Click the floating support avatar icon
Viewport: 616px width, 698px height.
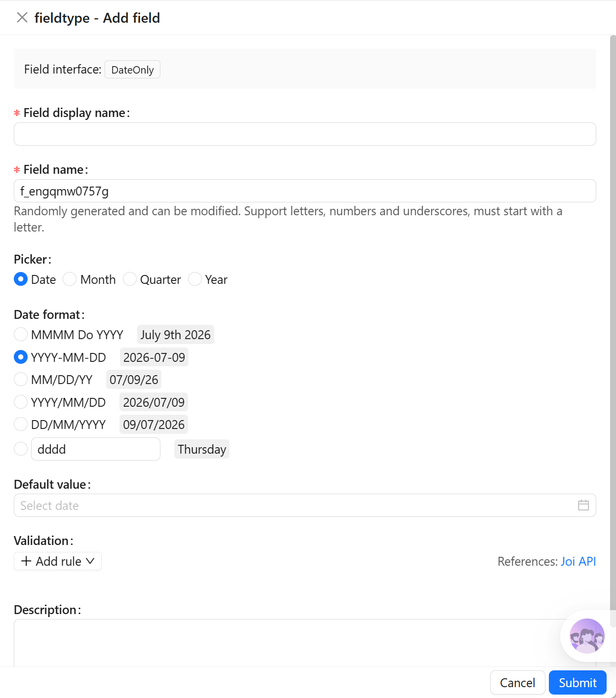pos(587,636)
